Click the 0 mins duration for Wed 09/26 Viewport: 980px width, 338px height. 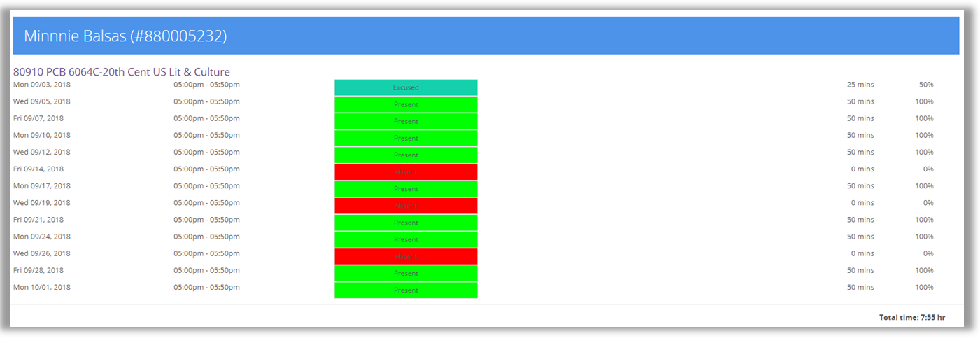click(862, 253)
